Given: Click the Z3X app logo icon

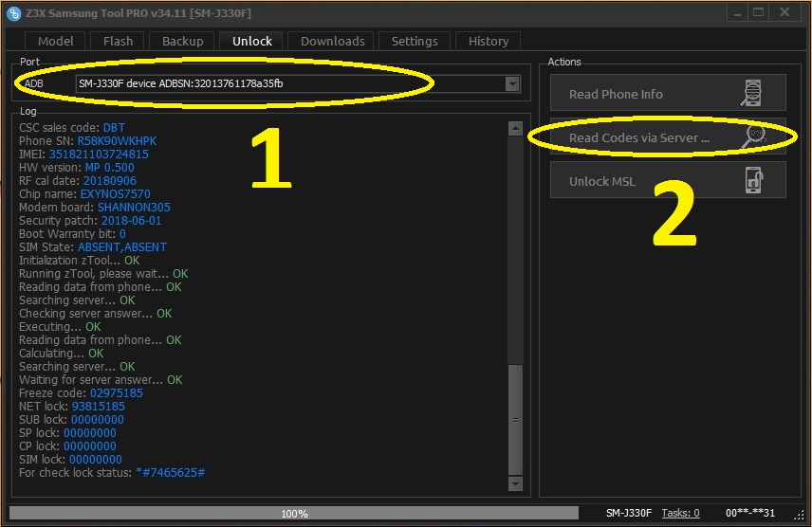Looking at the screenshot, I should click(x=14, y=13).
